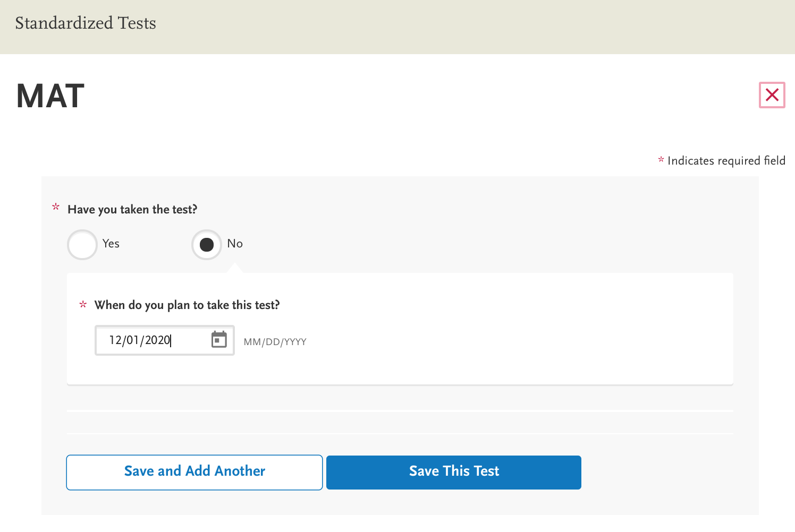Click asterisk beside Have you taken the test

(x=56, y=207)
